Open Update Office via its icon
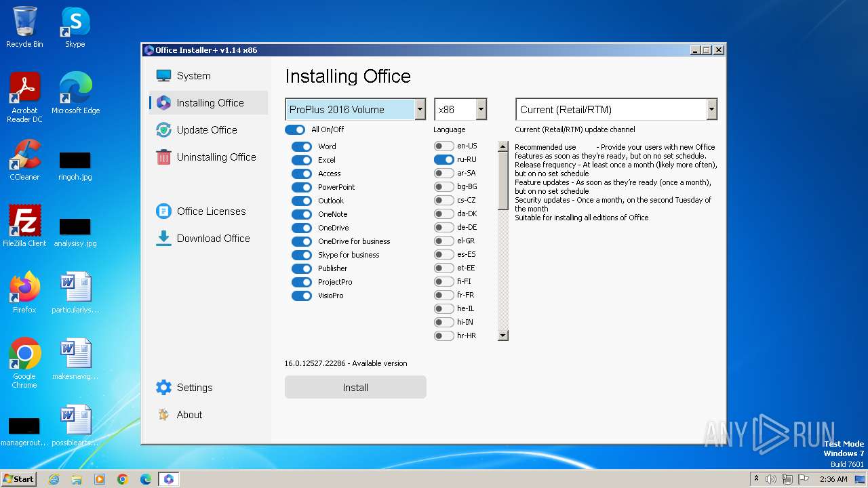 click(x=163, y=130)
